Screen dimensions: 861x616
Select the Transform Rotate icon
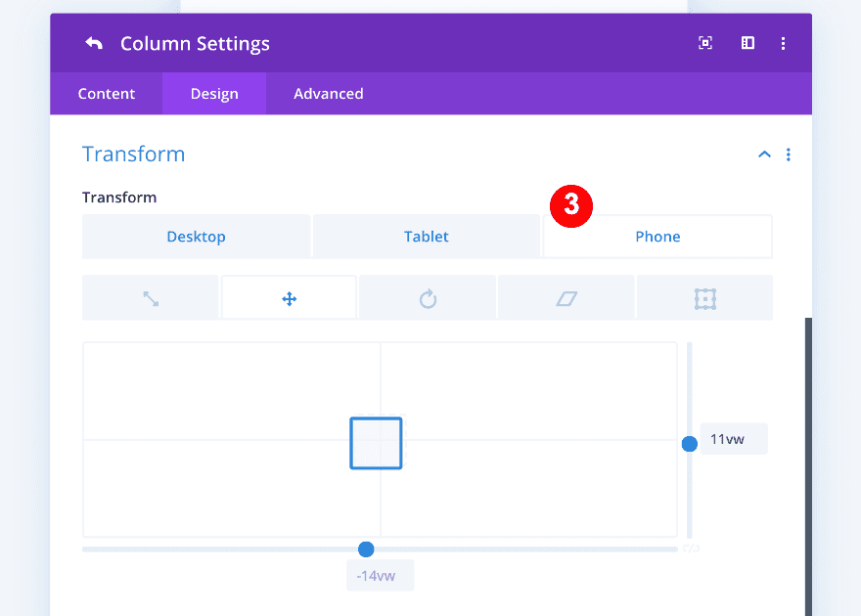point(428,298)
